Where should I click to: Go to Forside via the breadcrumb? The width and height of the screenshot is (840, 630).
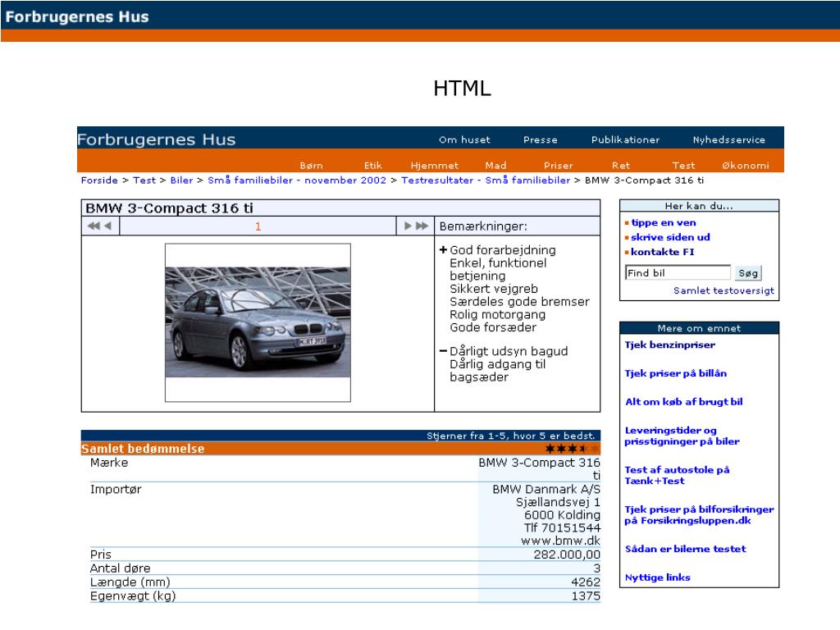(99, 180)
